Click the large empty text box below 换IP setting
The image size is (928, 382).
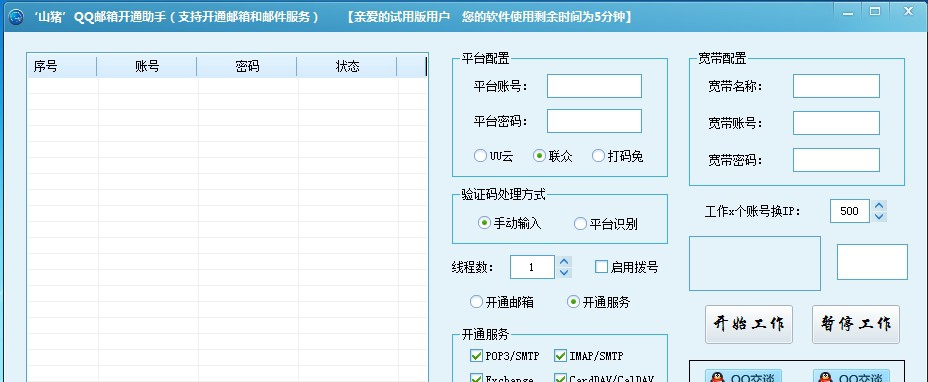click(x=755, y=264)
